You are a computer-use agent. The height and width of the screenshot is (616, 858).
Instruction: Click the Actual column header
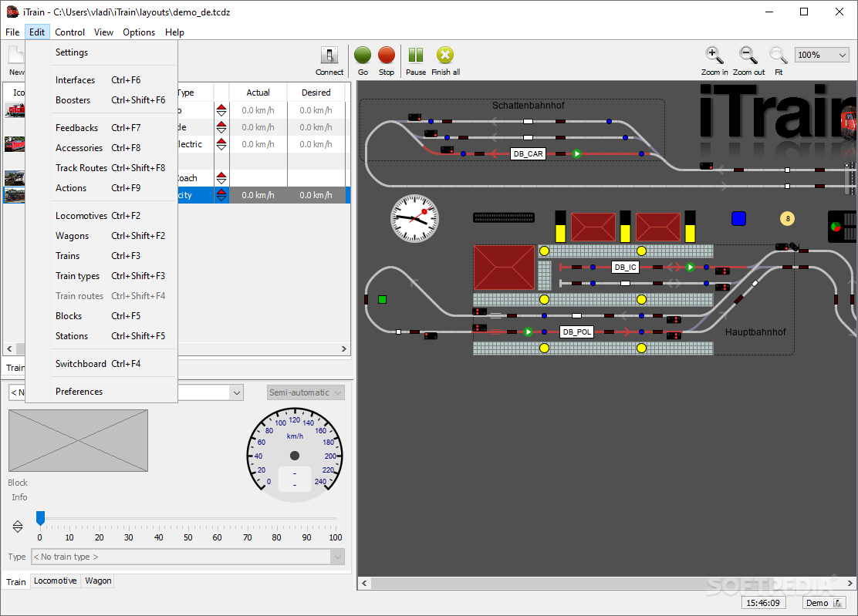pyautogui.click(x=258, y=93)
